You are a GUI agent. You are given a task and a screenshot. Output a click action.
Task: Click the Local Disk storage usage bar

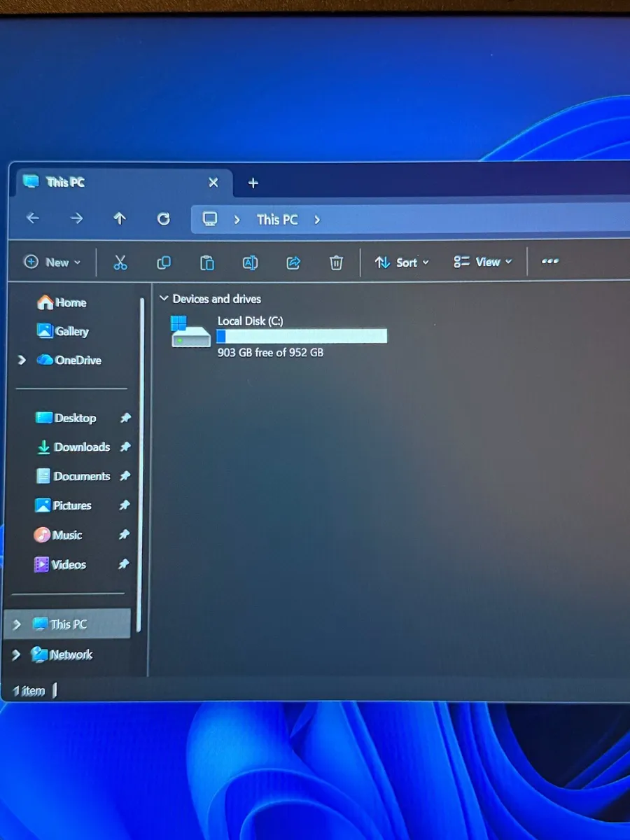(x=302, y=336)
